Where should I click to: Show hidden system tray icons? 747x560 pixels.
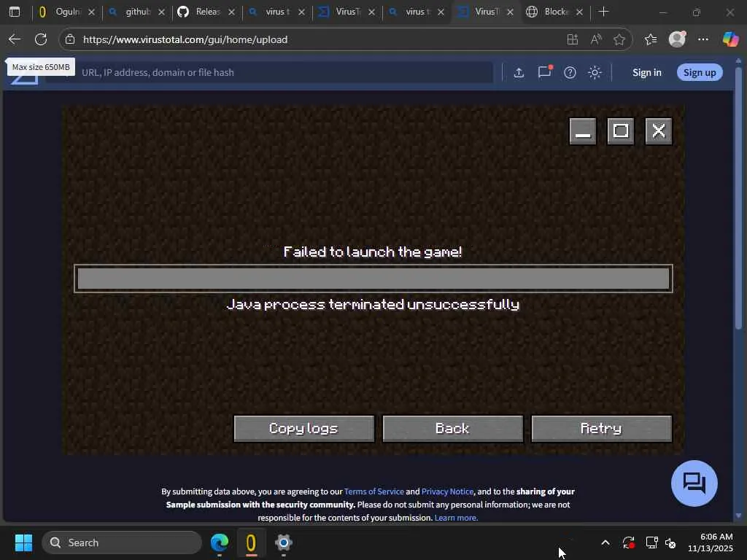(605, 542)
